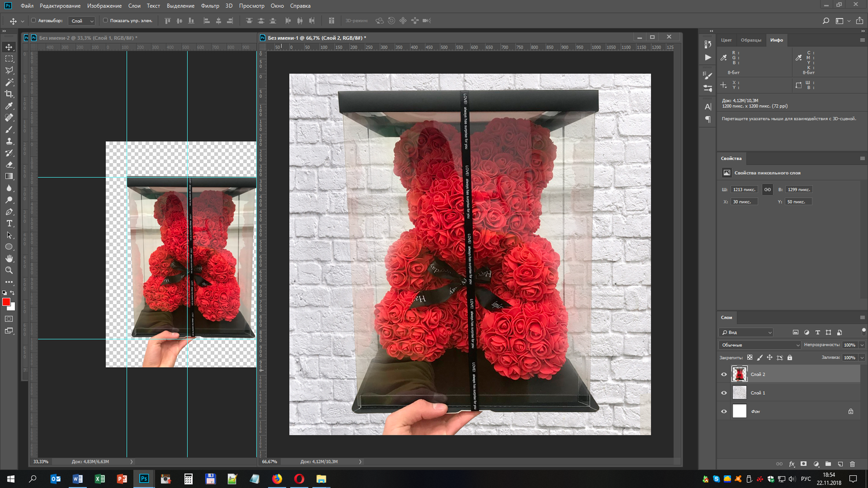Click the width Ш input field
Screen dimensions: 868x488
[744, 189]
